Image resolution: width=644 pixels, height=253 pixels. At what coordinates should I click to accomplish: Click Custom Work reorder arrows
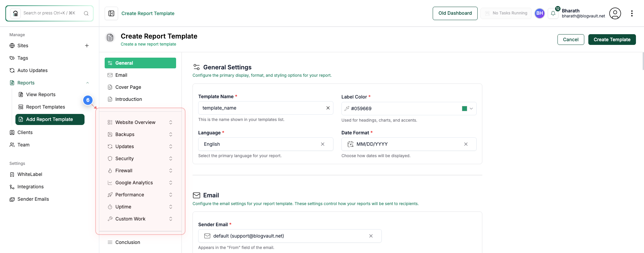click(x=171, y=219)
